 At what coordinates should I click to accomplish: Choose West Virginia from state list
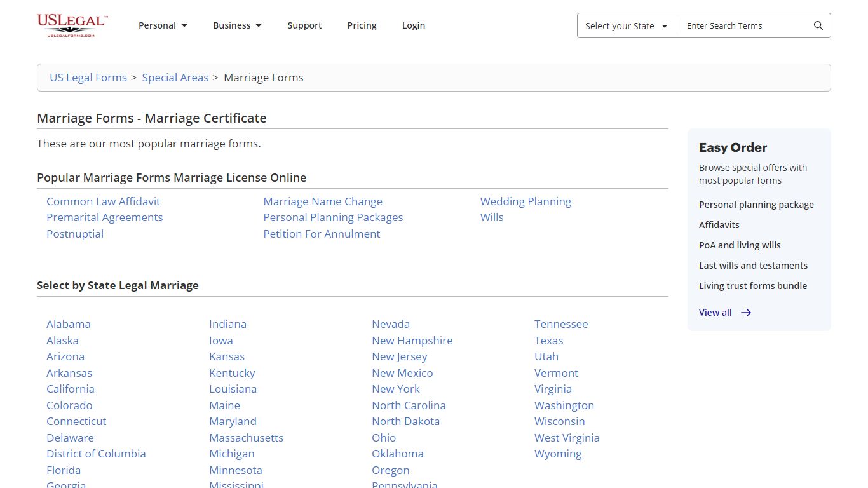pos(567,438)
